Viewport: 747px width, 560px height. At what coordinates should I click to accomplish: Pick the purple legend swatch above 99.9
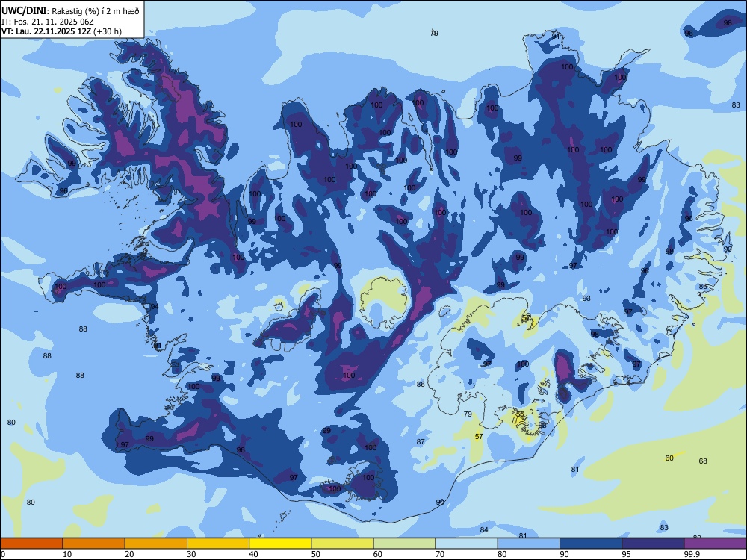(x=715, y=544)
